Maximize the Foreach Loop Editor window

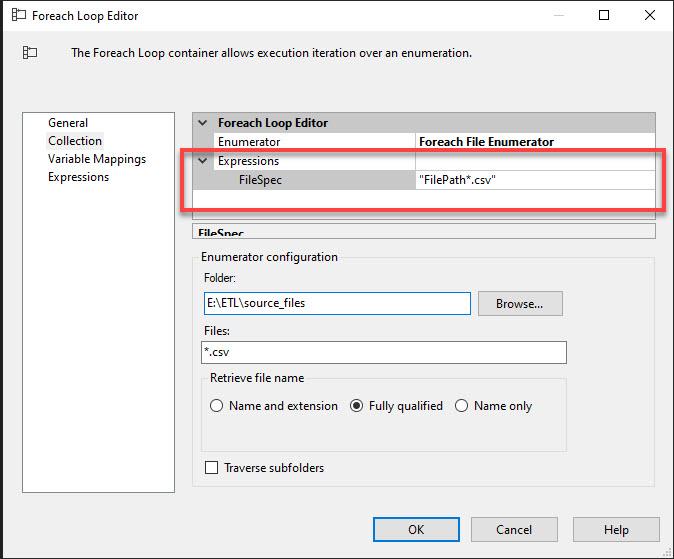tap(604, 16)
